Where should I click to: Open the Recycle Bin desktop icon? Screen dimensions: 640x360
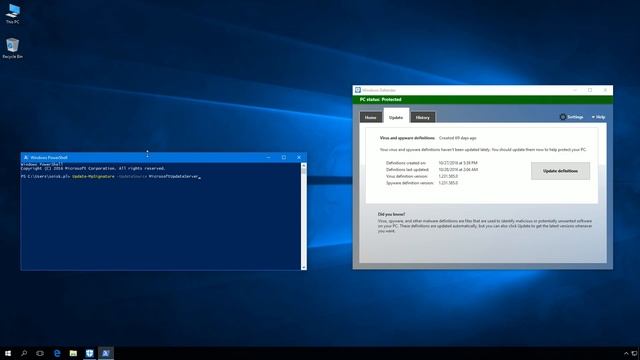(x=13, y=48)
